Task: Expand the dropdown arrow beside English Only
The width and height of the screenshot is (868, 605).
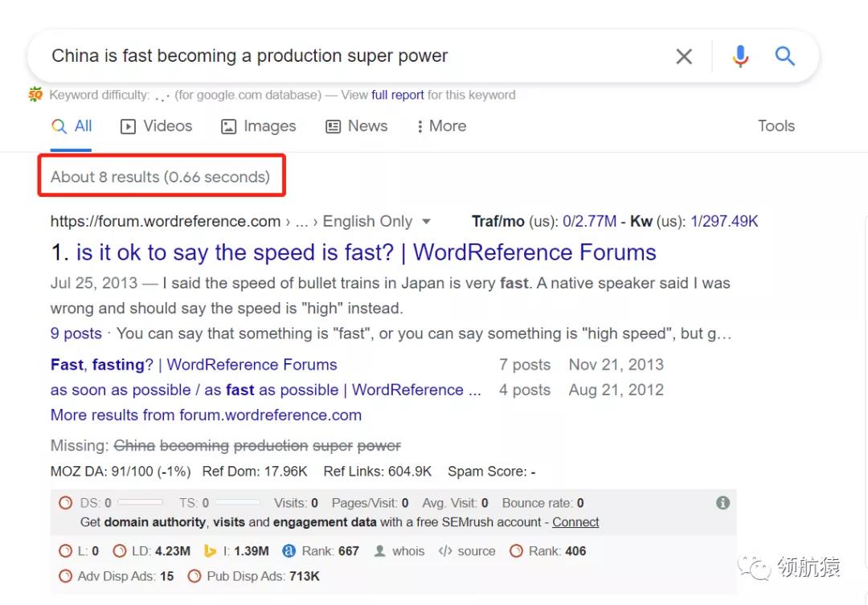Action: [x=427, y=222]
